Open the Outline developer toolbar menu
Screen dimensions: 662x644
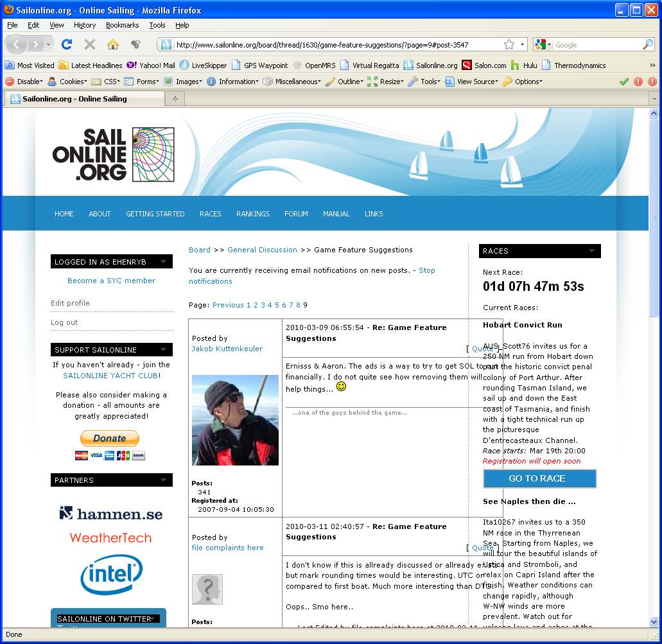pos(344,82)
